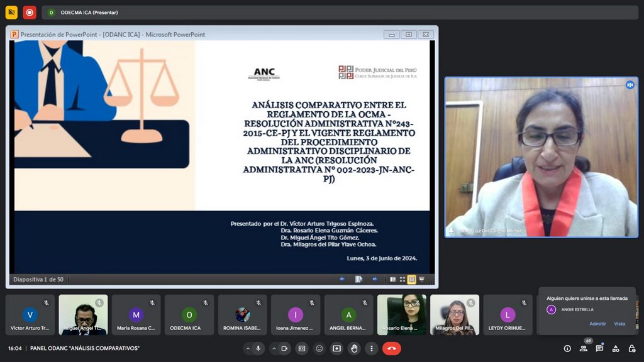
Task: Toggle the microphone button
Action: [x=258, y=348]
